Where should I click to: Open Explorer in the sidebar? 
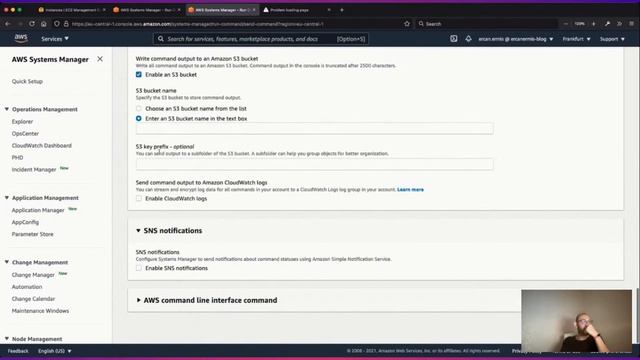22,122
